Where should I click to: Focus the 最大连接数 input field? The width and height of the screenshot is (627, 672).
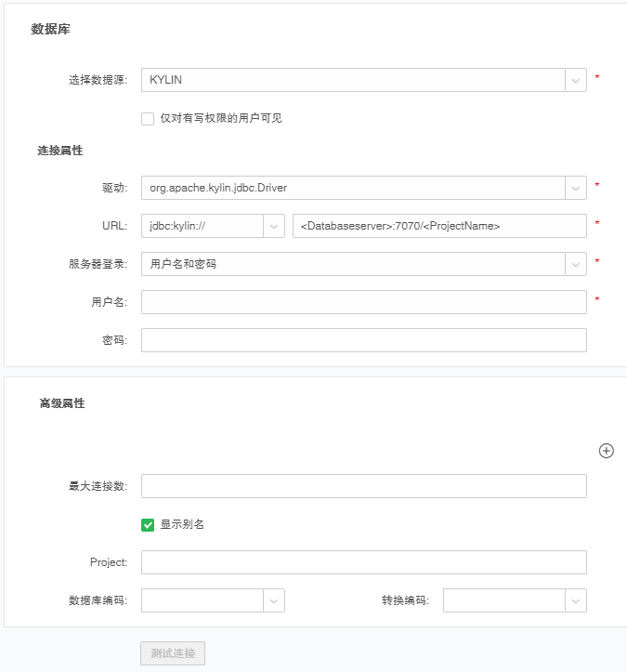pos(363,486)
